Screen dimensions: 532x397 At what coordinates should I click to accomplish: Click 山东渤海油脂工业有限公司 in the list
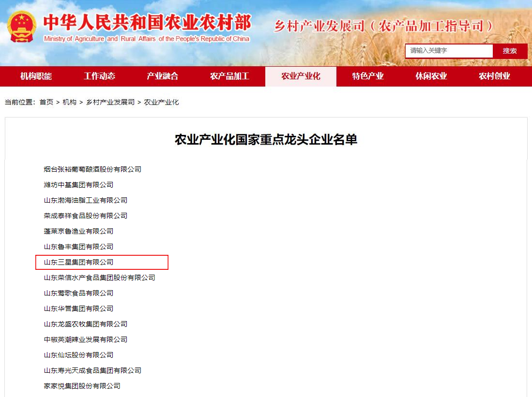pos(86,200)
